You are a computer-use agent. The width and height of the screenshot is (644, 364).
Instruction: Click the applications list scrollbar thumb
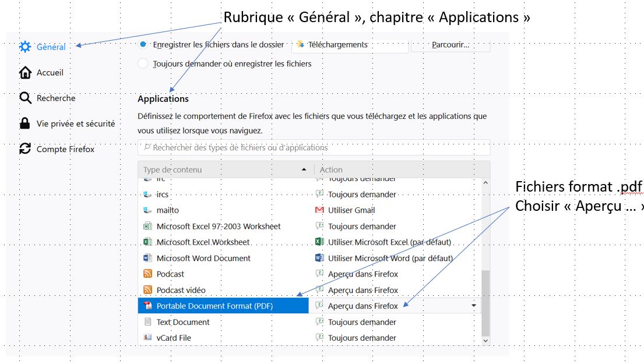click(485, 303)
